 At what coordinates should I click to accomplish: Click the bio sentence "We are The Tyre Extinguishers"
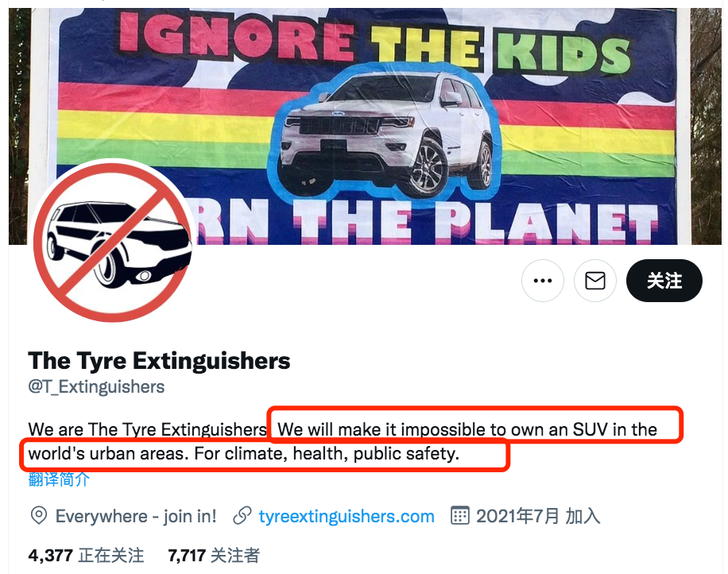[147, 430]
